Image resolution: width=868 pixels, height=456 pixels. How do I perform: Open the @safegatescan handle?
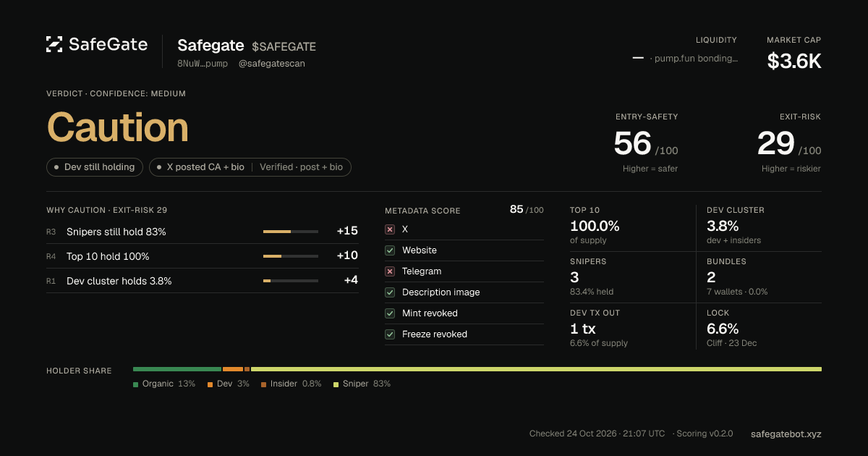[x=272, y=64]
